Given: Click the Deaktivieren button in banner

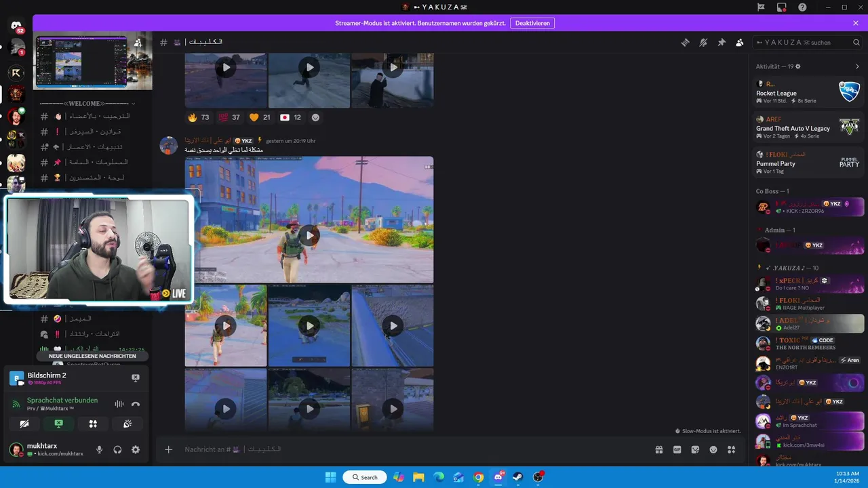Looking at the screenshot, I should click(x=534, y=23).
